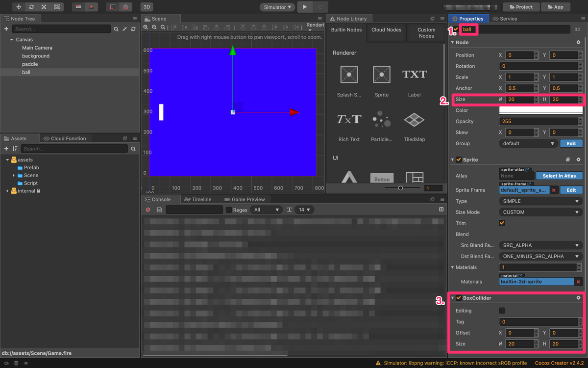
Task: Expand the internal assets database
Action: (x=7, y=191)
